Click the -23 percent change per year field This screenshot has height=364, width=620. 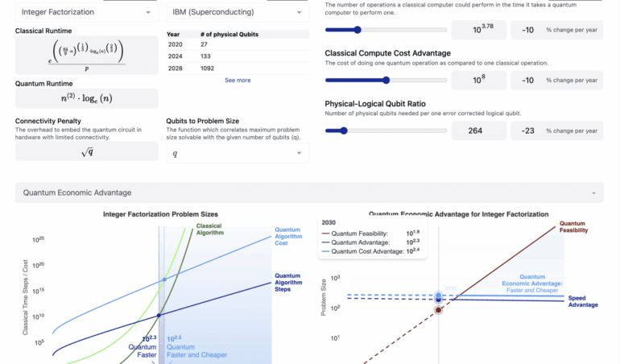coord(527,130)
